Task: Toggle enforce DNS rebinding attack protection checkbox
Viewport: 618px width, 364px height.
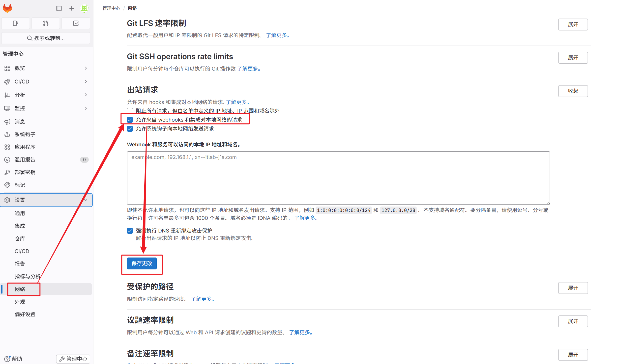Action: pos(130,231)
